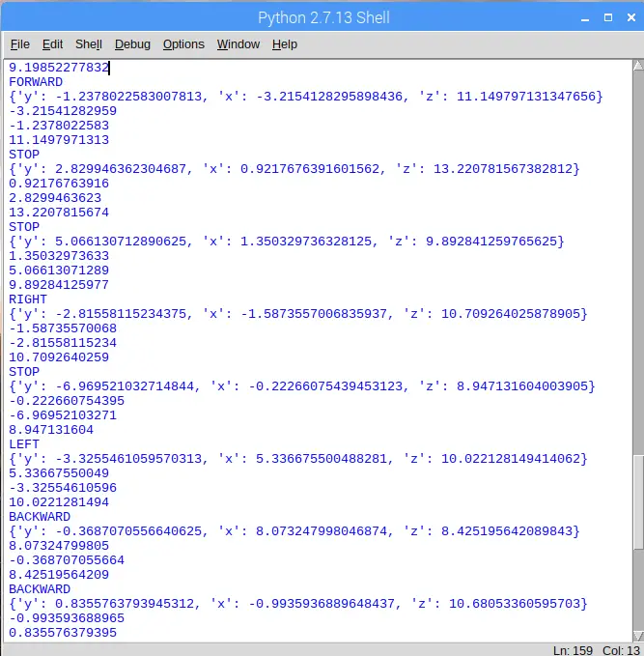Screen dimensions: 644x656
Task: Click the dictionary line with z 10.68053360595703
Action: click(298, 604)
